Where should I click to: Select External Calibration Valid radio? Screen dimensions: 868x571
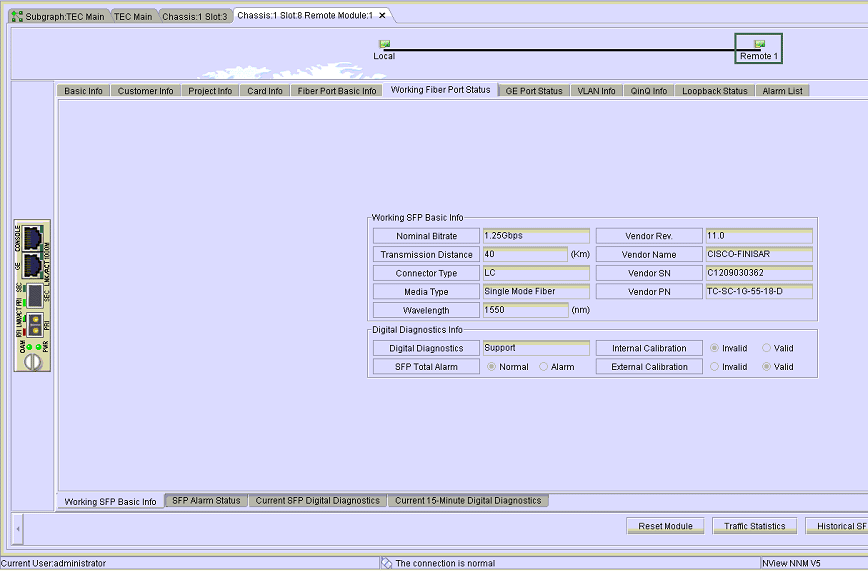pos(766,367)
